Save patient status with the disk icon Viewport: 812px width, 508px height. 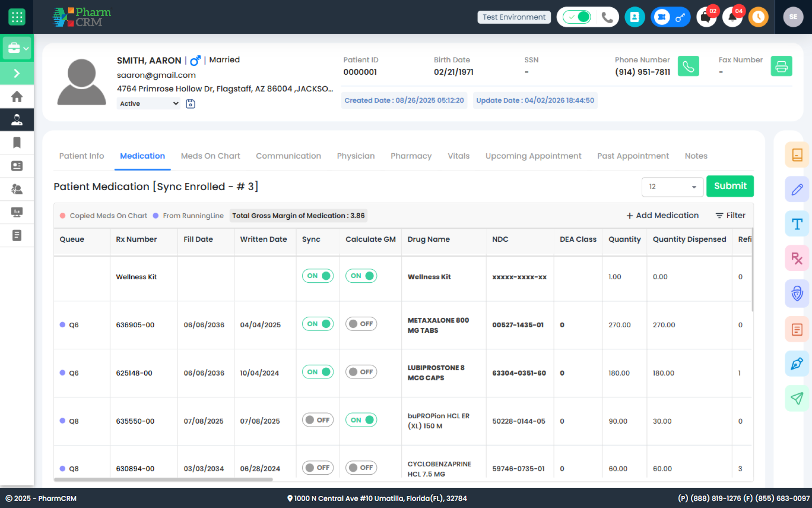click(191, 104)
